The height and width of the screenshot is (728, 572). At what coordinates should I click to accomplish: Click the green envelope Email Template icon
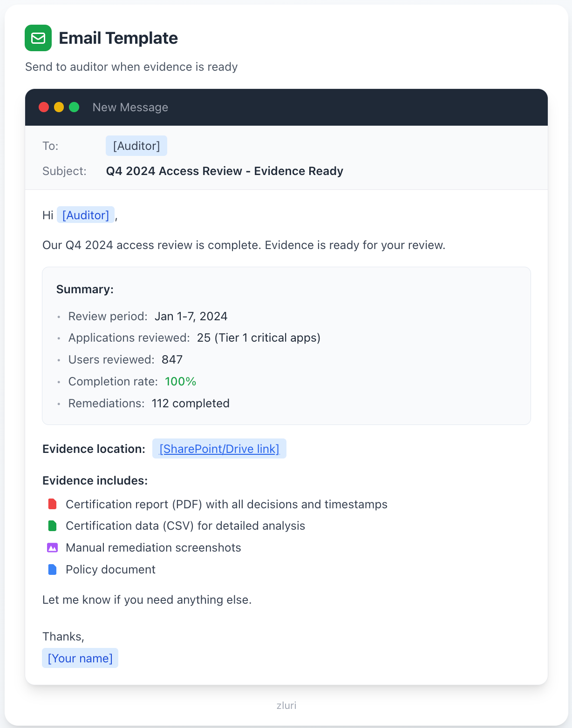(38, 38)
